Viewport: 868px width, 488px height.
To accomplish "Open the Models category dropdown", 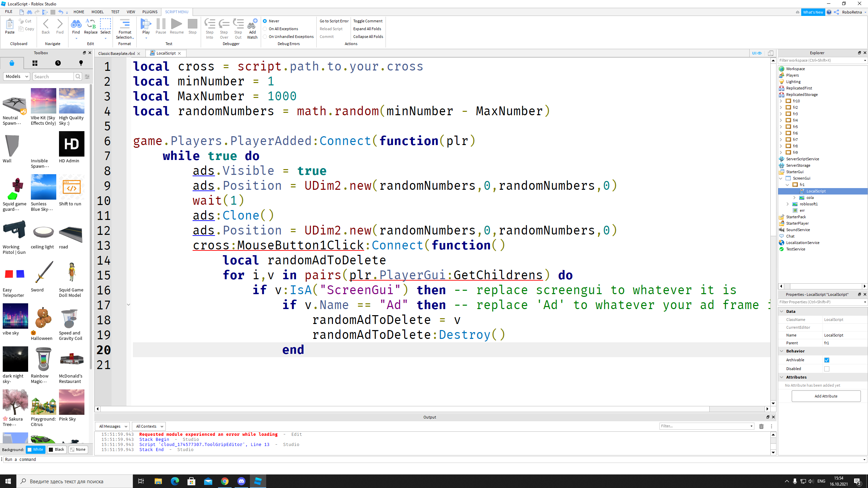I will pyautogui.click(x=17, y=77).
